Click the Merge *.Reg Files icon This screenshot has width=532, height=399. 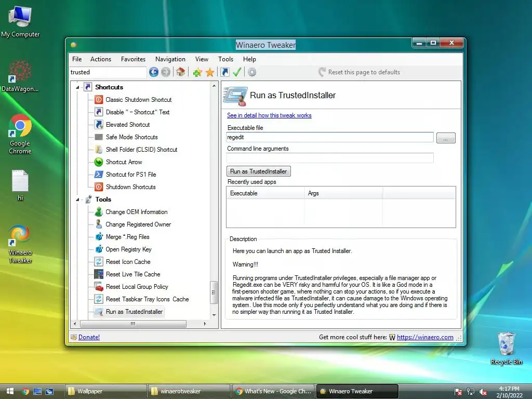tap(99, 237)
